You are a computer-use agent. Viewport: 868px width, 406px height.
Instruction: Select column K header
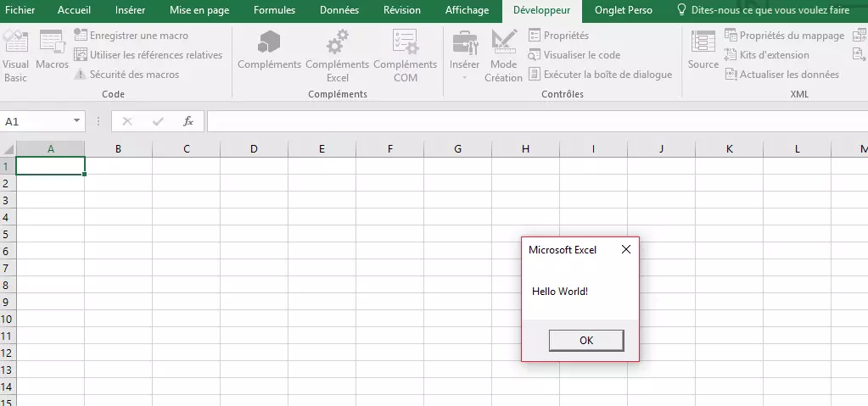(x=729, y=149)
